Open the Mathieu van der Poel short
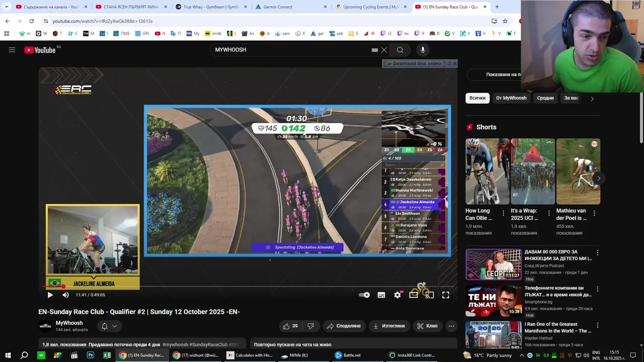This screenshot has width=644, height=362. coord(578,171)
